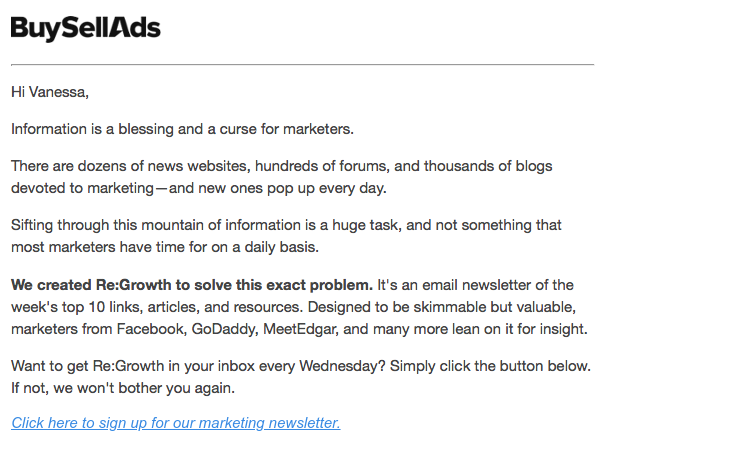Click the word "Facebook" in the email
The image size is (751, 461).
[x=150, y=329]
